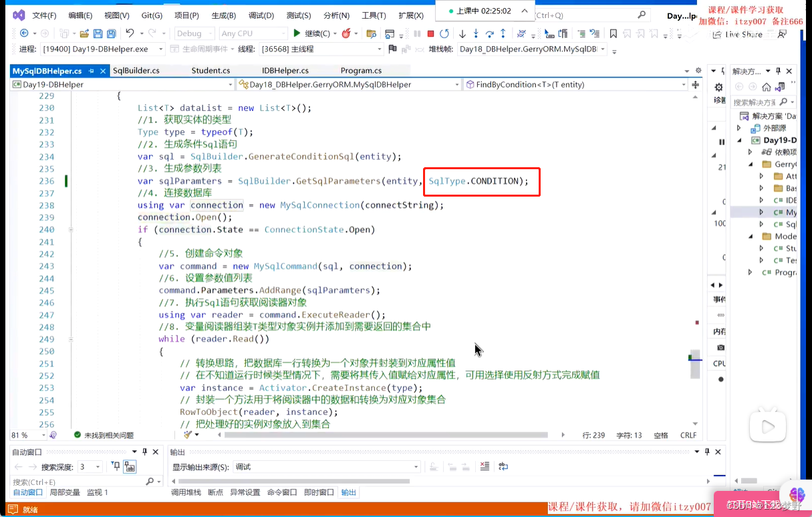Click the Step Into arrow icon

(476, 33)
